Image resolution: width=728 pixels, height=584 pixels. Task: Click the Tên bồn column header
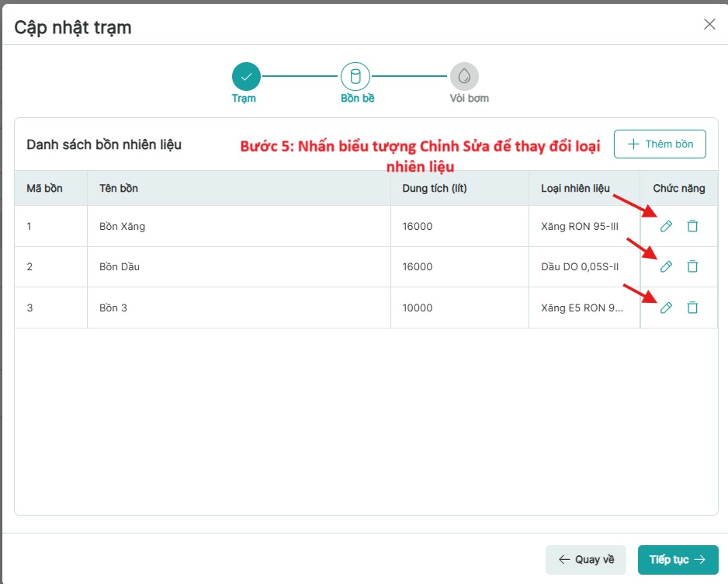click(119, 188)
